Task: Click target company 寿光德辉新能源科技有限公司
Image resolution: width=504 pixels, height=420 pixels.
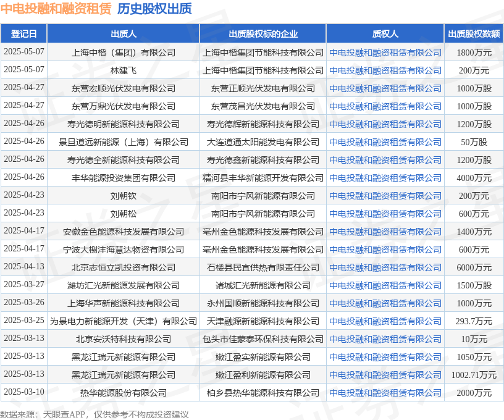Action: 263,124
